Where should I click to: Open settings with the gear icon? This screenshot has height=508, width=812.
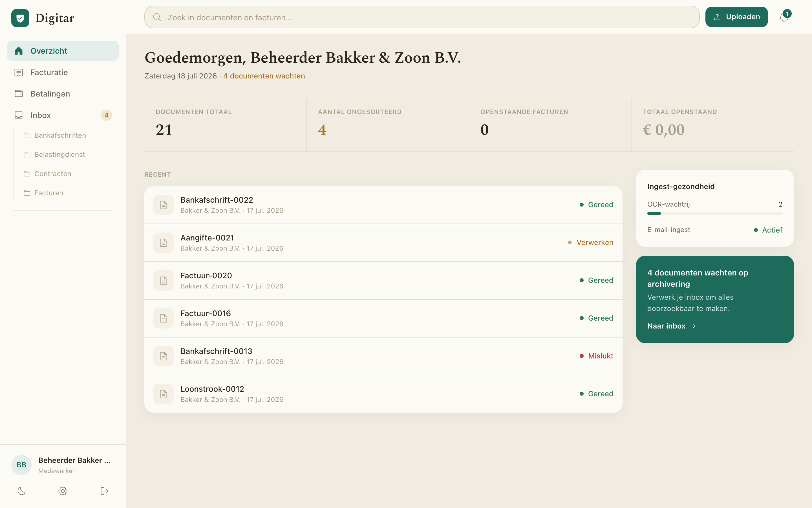[63, 491]
